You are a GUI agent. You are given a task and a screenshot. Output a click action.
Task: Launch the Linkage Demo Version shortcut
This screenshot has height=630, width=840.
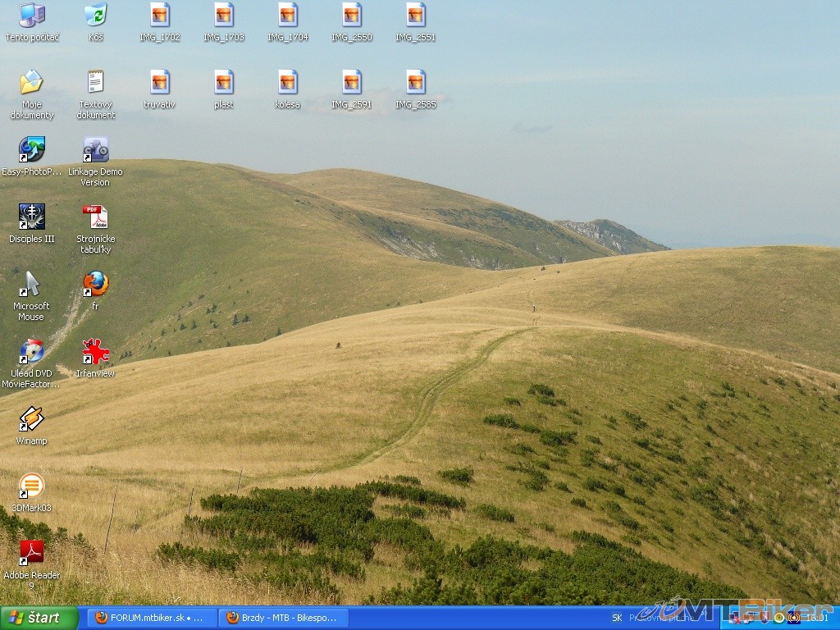(x=95, y=150)
